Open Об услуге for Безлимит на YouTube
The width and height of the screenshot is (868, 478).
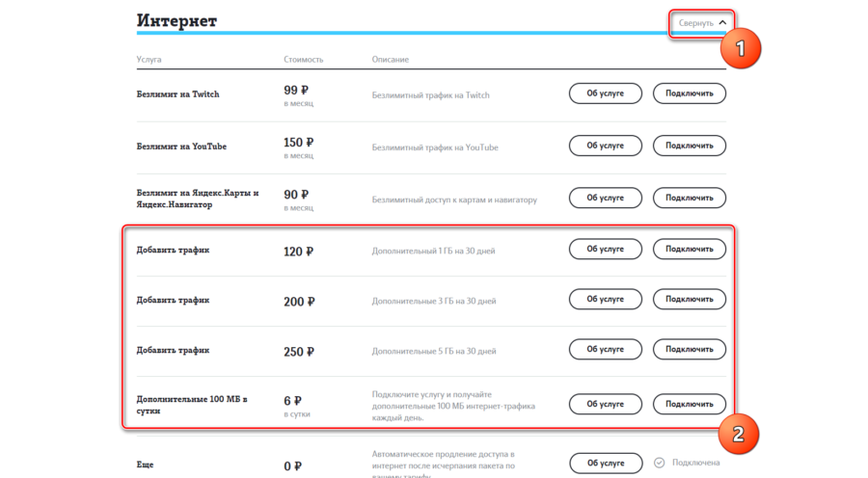(x=606, y=146)
